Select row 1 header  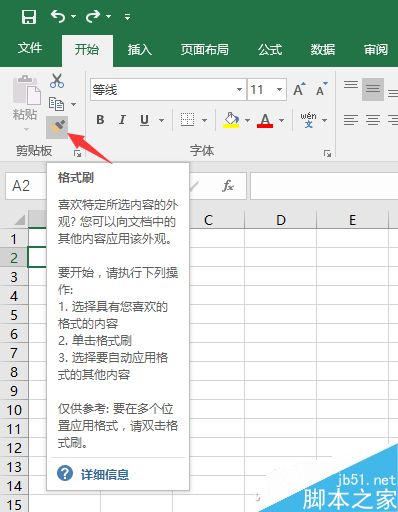(x=14, y=239)
